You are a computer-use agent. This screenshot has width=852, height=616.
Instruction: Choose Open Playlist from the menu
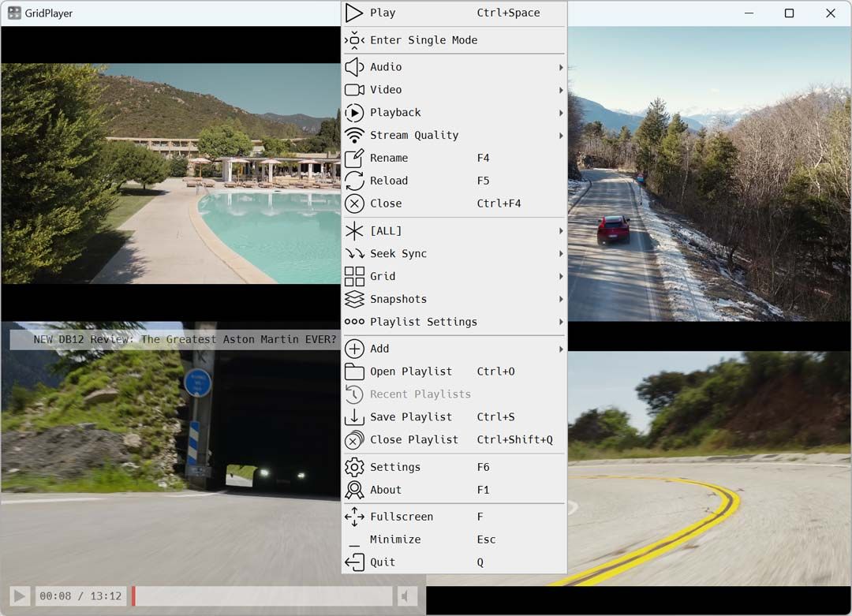(411, 371)
